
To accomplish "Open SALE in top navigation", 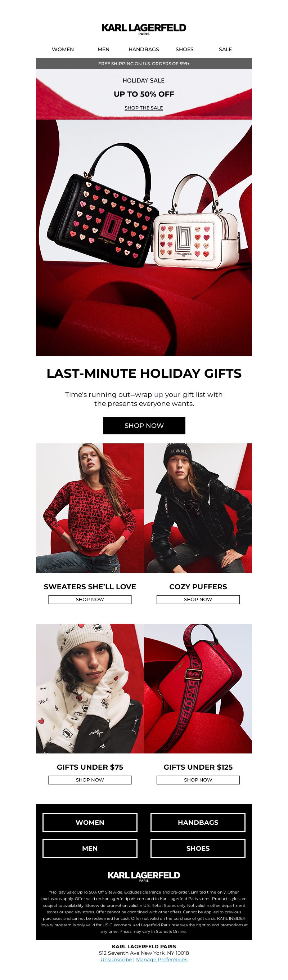I will (x=225, y=49).
